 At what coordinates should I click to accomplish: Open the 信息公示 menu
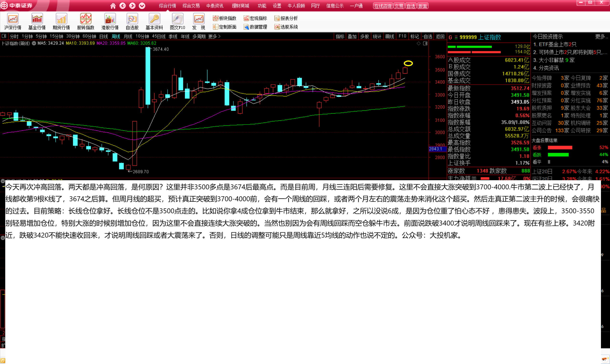point(335,6)
